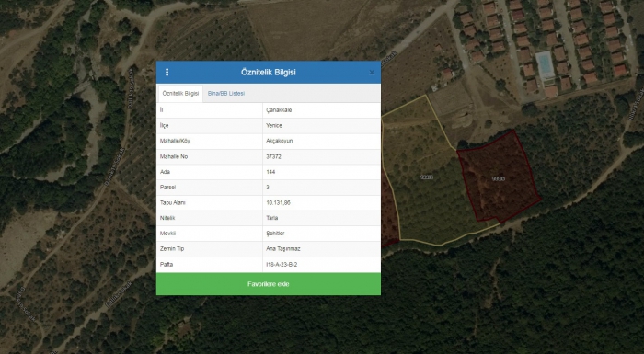Switch to the Bina/BB Listesi tab
The width and height of the screenshot is (644, 354).
point(226,94)
